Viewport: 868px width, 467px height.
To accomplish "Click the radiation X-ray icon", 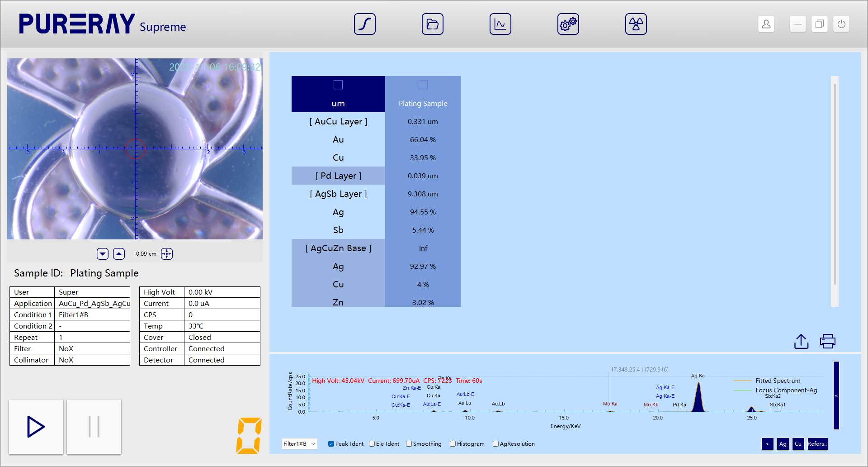I will point(636,24).
